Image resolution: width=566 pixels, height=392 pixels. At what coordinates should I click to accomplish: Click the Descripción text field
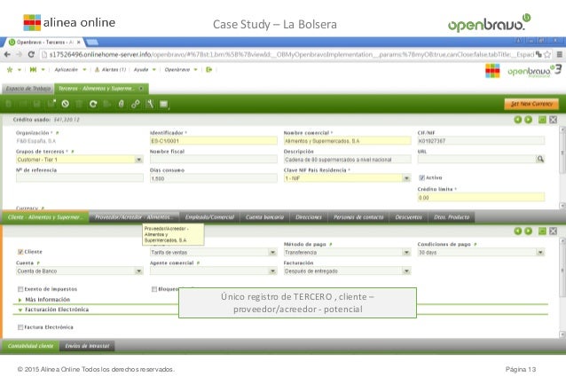tap(347, 160)
